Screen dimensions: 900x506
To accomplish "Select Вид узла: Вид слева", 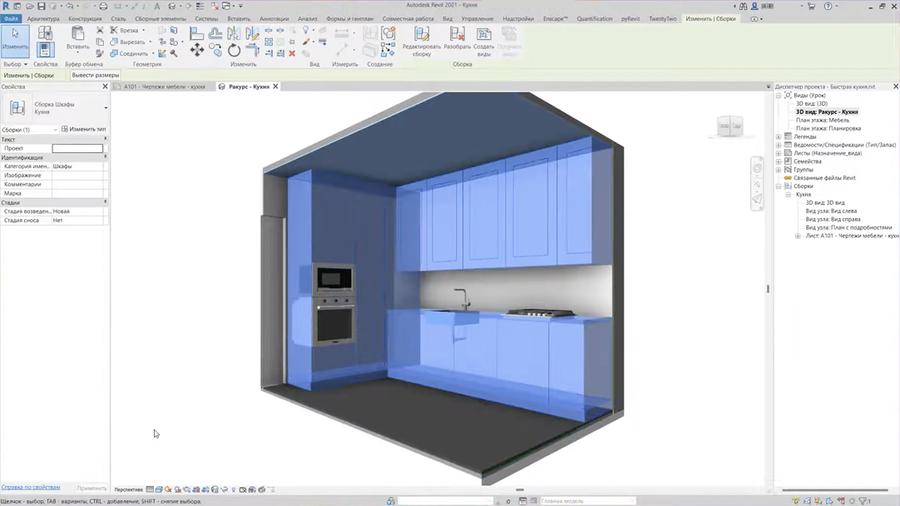I will tap(831, 211).
